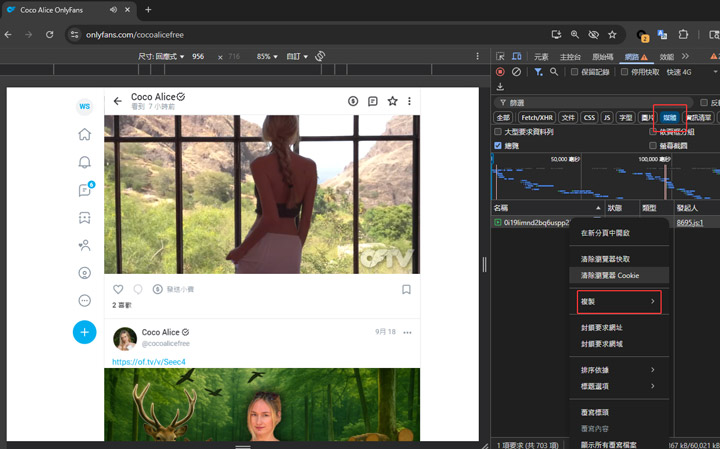Select the Fetch/XHR filter button

(535, 117)
